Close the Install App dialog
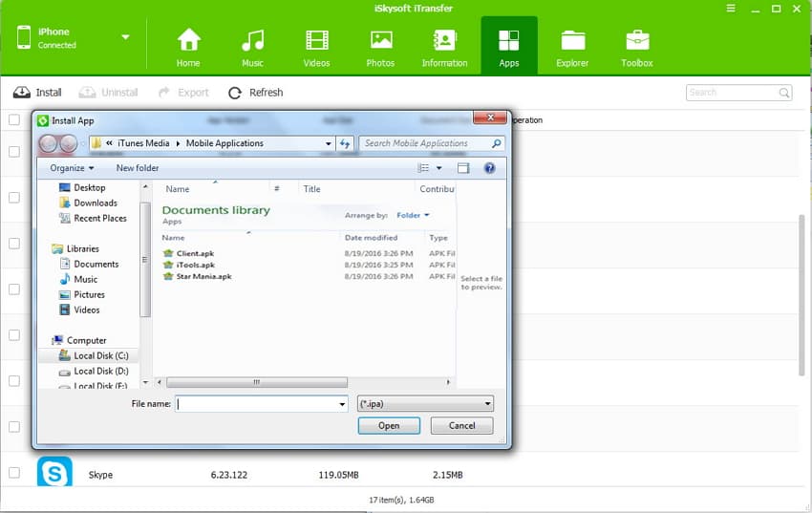Image resolution: width=812 pixels, height=513 pixels. [490, 118]
